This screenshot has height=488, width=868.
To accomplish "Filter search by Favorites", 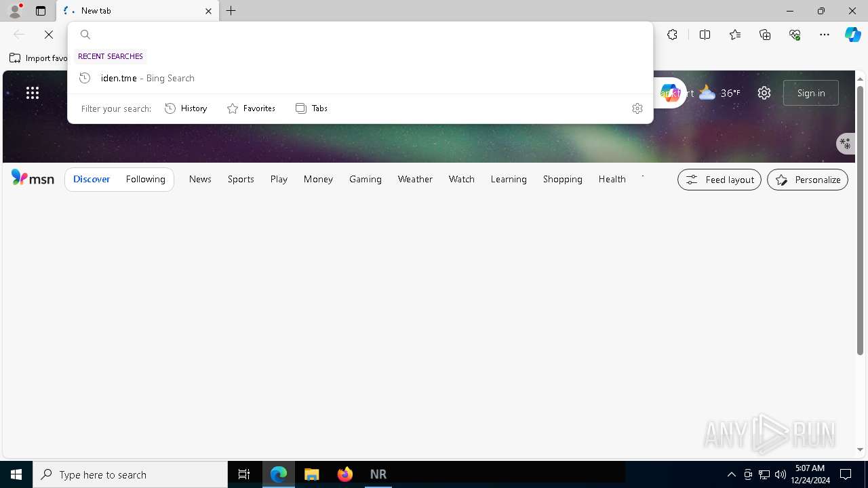I will tap(251, 108).
